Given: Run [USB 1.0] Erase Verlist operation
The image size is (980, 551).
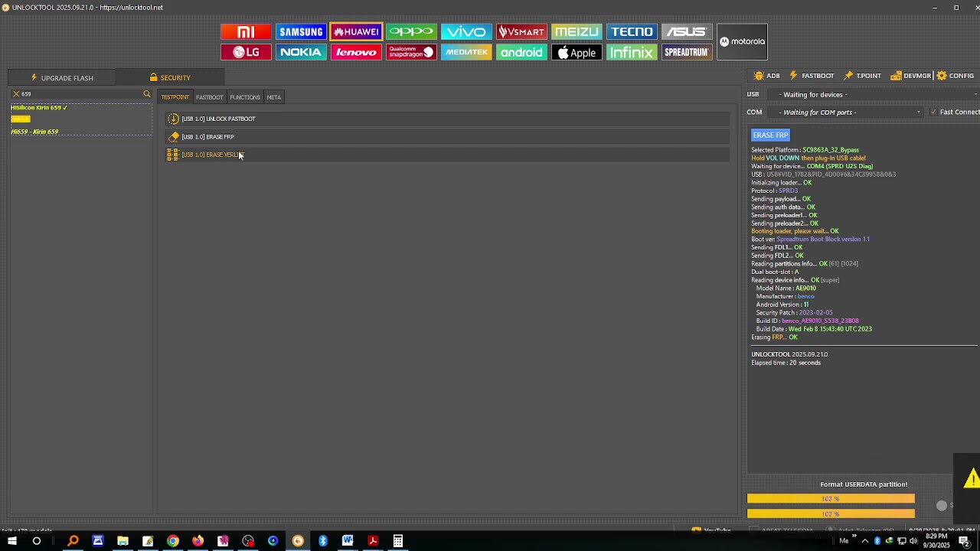Looking at the screenshot, I should (x=448, y=155).
